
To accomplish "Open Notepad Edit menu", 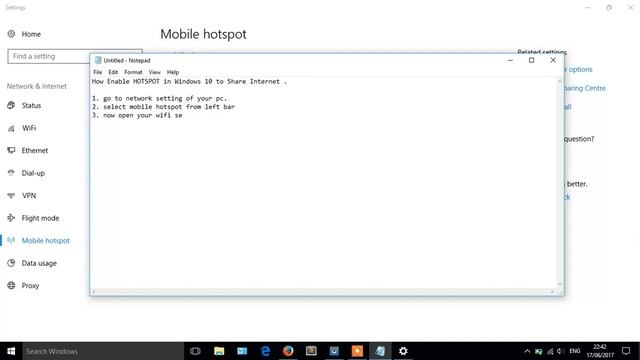I will (113, 72).
